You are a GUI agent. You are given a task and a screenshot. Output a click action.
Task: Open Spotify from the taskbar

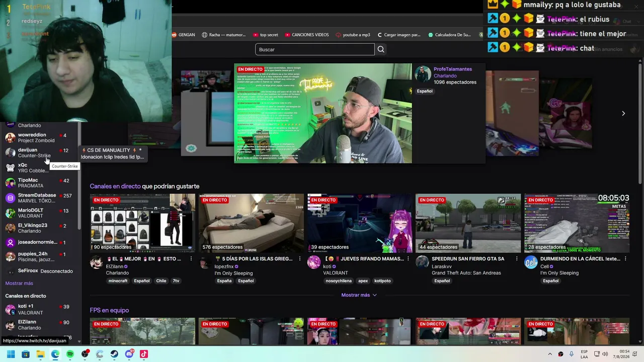click(x=70, y=354)
